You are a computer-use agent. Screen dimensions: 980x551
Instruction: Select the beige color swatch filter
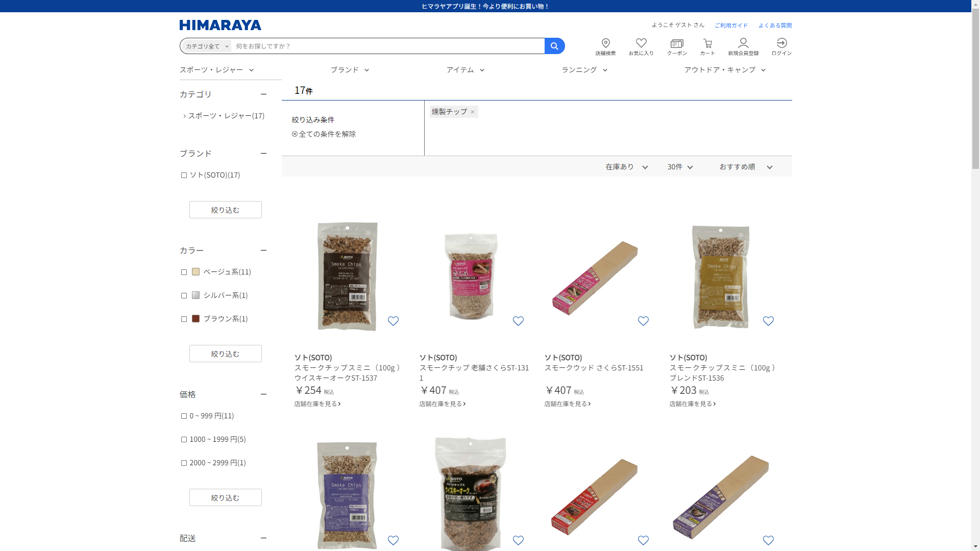pyautogui.click(x=195, y=272)
